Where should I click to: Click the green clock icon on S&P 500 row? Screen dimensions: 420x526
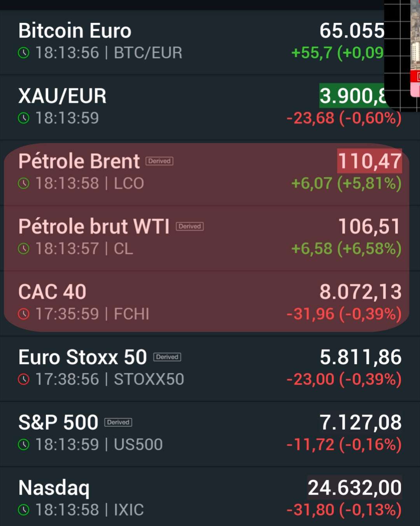coord(24,444)
